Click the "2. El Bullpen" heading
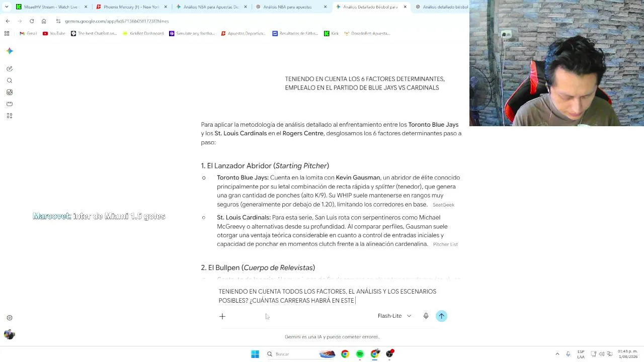The width and height of the screenshot is (644, 362). 258,268
